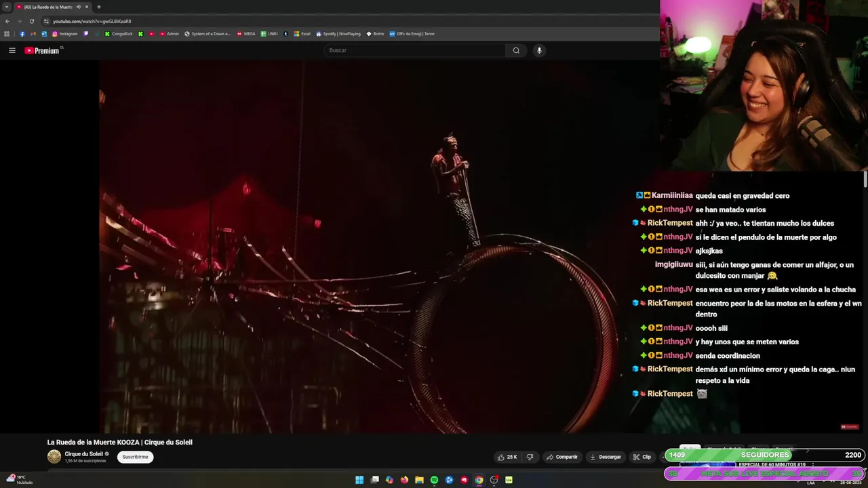
Task: Expand the tab search dropdown arrow
Action: 7,7
